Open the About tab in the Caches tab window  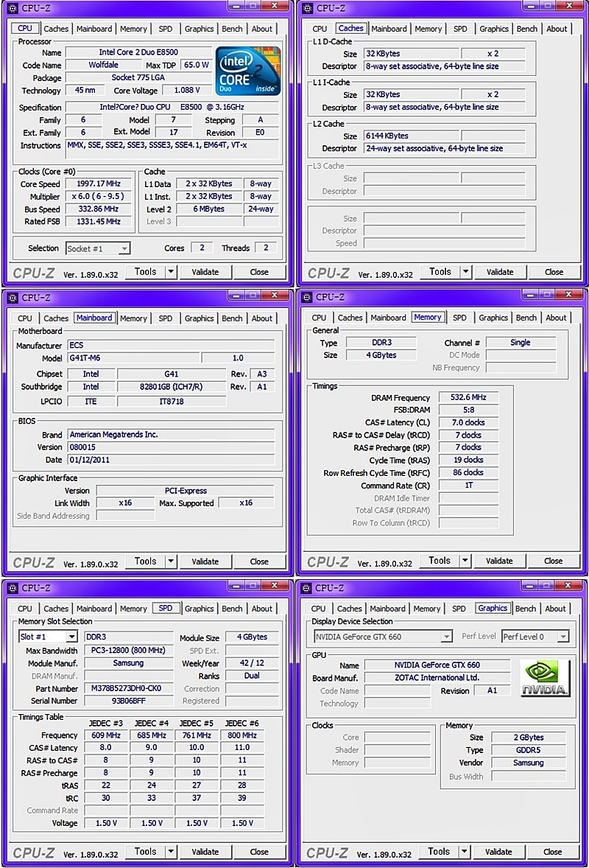pos(557,29)
